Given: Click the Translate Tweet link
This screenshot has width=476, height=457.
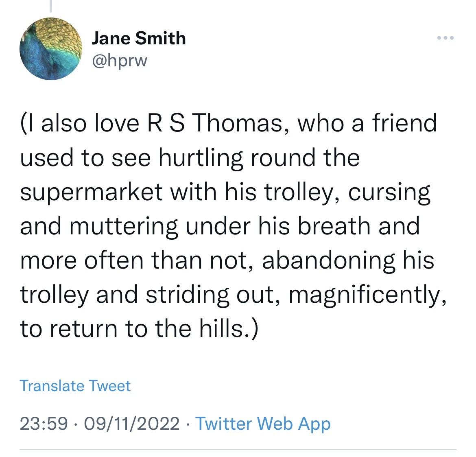Looking at the screenshot, I should pos(75,385).
